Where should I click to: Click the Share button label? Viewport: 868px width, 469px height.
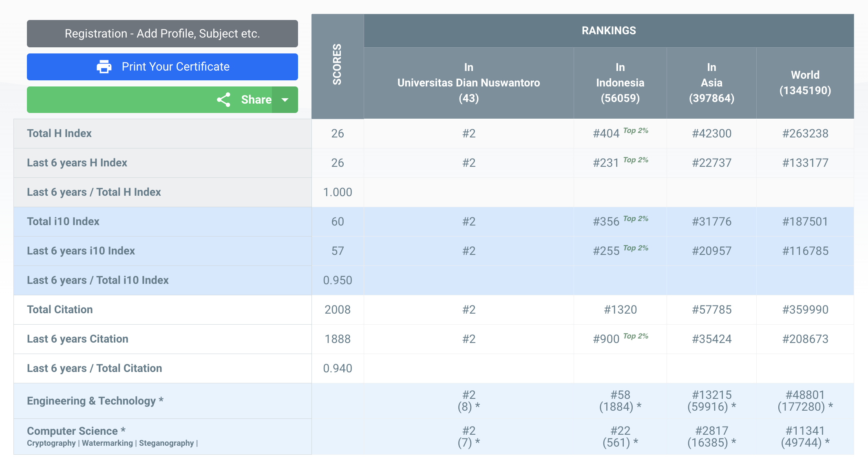coord(256,100)
